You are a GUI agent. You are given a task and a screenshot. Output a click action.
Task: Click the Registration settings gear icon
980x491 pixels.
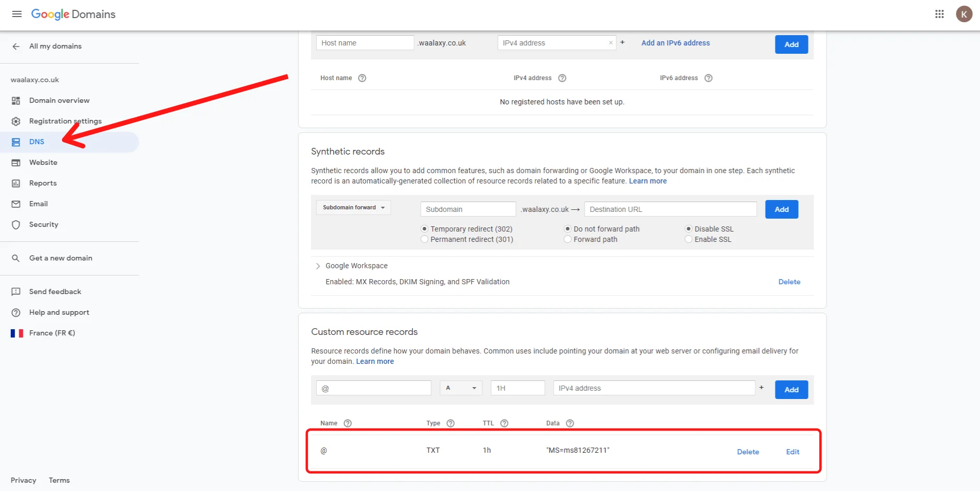click(x=16, y=121)
